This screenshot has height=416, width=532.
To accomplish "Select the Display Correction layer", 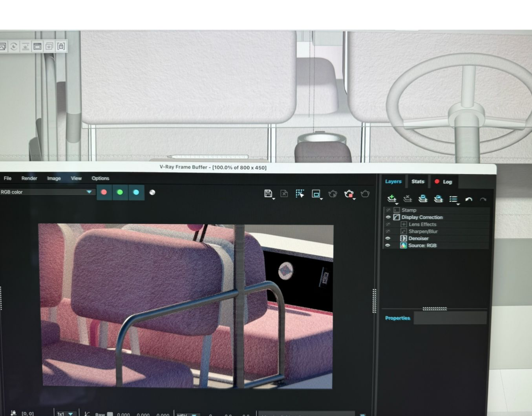I will (422, 217).
